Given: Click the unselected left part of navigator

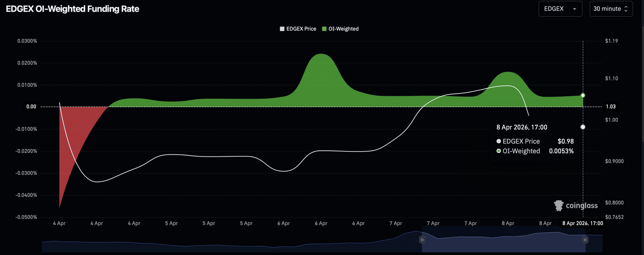Looking at the screenshot, I should (229, 244).
